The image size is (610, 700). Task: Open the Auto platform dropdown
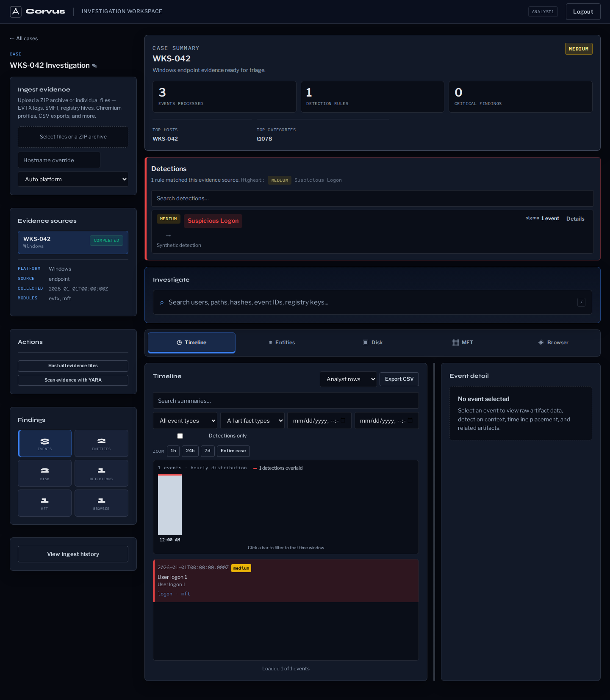(x=73, y=179)
